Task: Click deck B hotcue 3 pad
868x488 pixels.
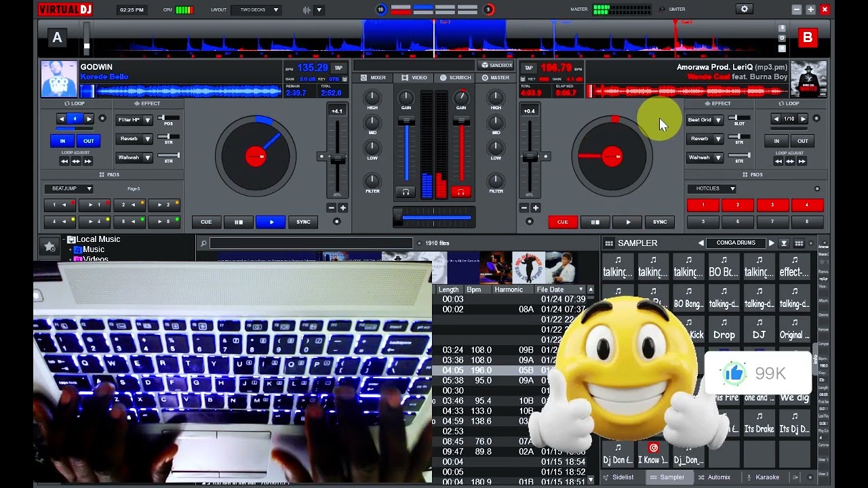Action: tap(772, 205)
